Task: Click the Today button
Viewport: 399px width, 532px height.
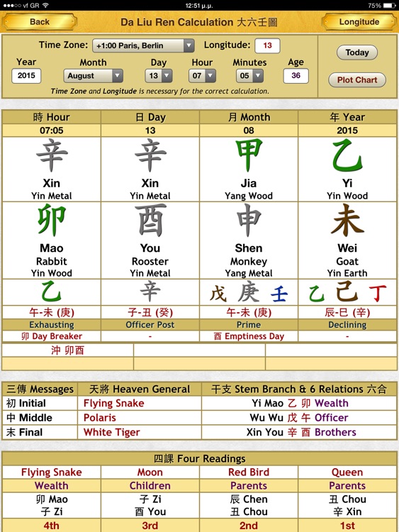Action: pyautogui.click(x=357, y=52)
